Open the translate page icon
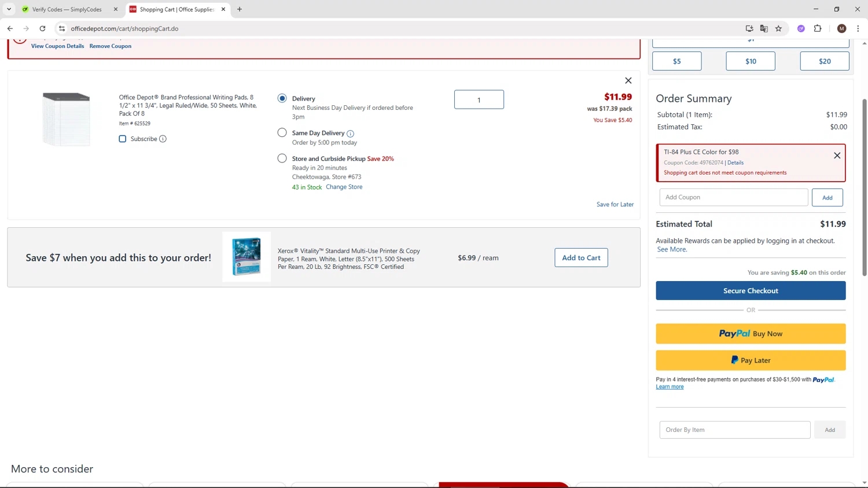 coord(764,28)
